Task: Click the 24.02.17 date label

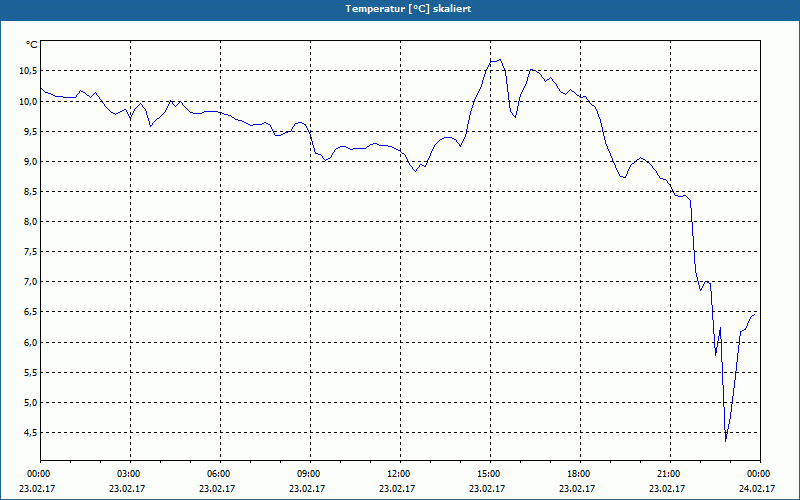Action: tap(757, 489)
